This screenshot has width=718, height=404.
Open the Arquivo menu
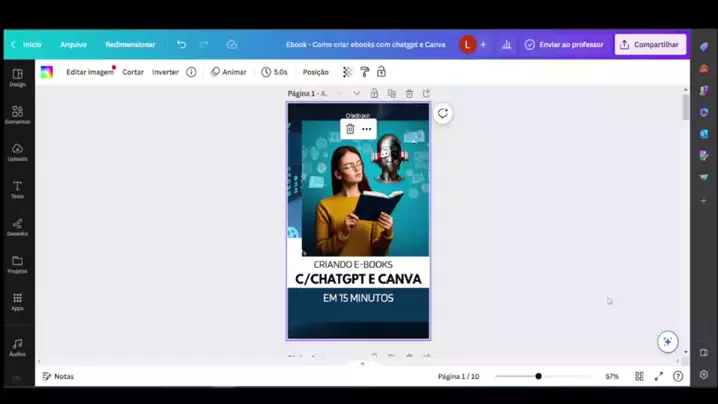[x=73, y=44]
